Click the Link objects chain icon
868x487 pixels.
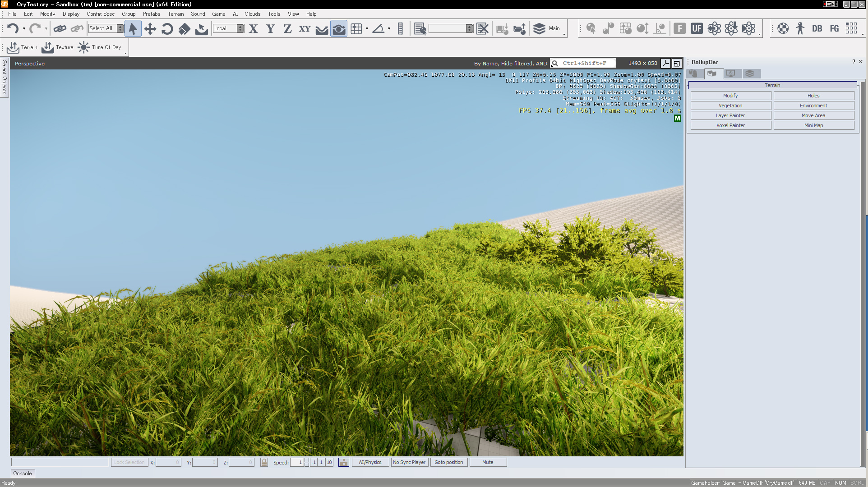tap(60, 29)
